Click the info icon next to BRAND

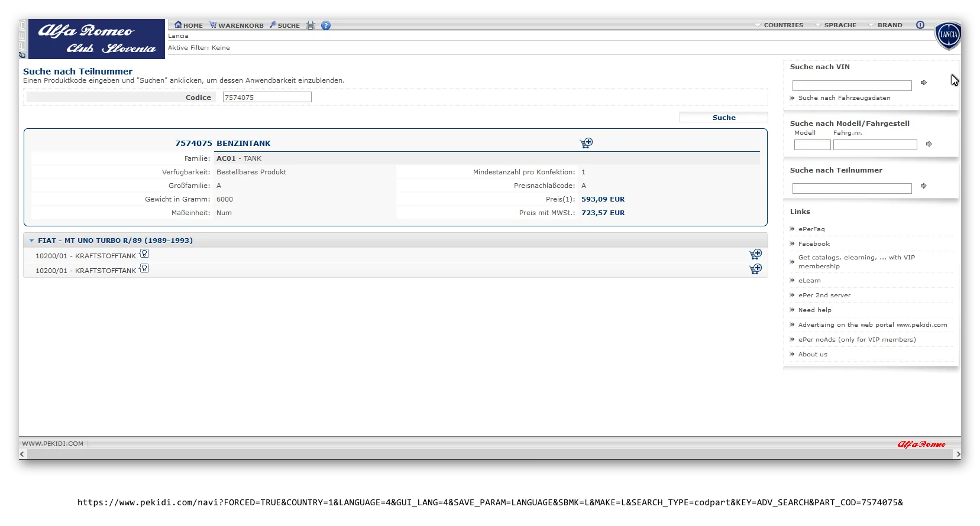pos(920,25)
